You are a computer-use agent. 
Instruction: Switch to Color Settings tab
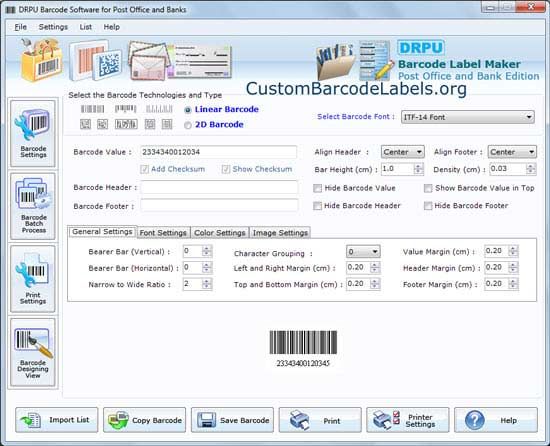tap(220, 233)
